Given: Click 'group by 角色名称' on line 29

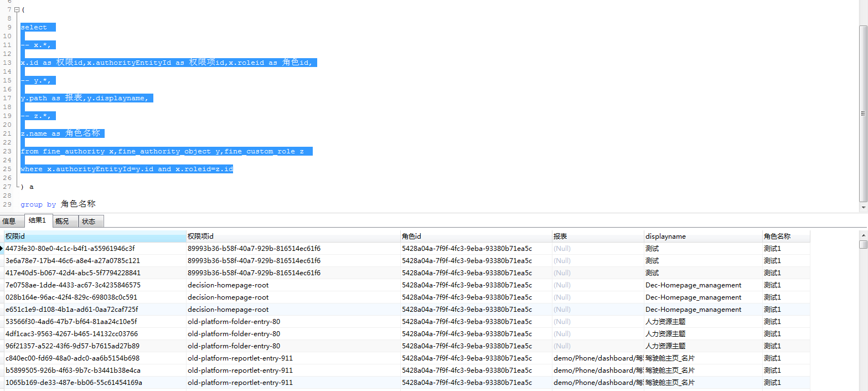Looking at the screenshot, I should [x=58, y=204].
